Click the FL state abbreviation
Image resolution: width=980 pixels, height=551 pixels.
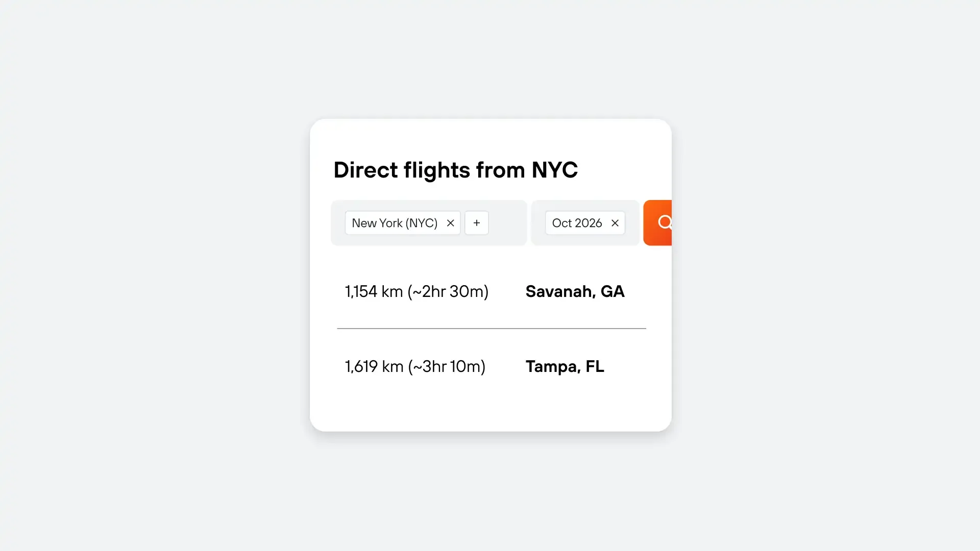(595, 366)
